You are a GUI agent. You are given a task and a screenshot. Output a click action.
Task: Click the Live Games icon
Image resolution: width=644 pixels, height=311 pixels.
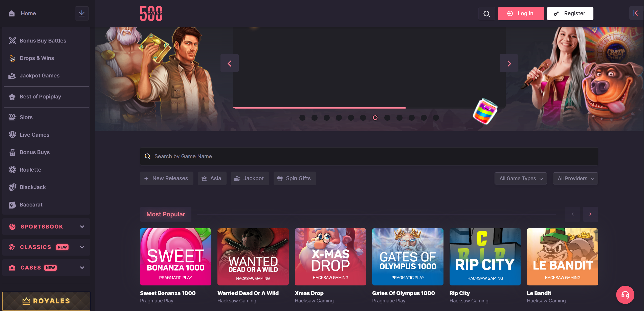[12, 135]
